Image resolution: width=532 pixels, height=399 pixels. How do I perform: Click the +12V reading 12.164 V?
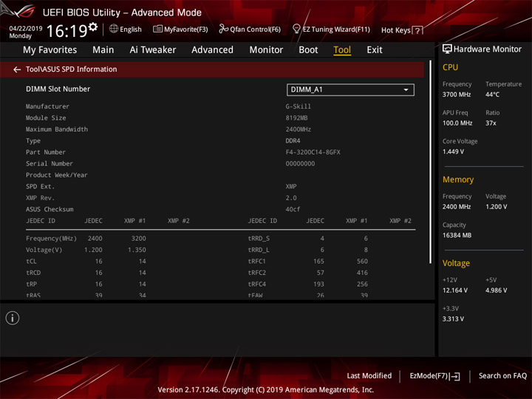(x=455, y=290)
